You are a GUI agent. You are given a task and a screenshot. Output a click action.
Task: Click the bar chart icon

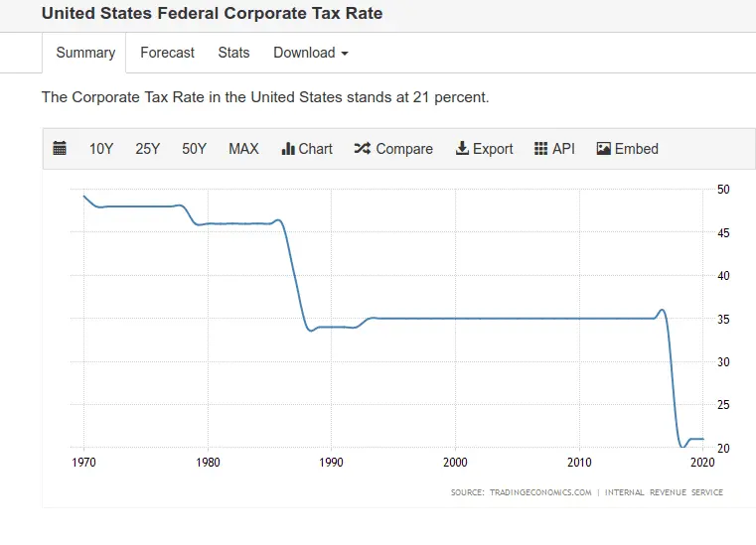coord(289,149)
